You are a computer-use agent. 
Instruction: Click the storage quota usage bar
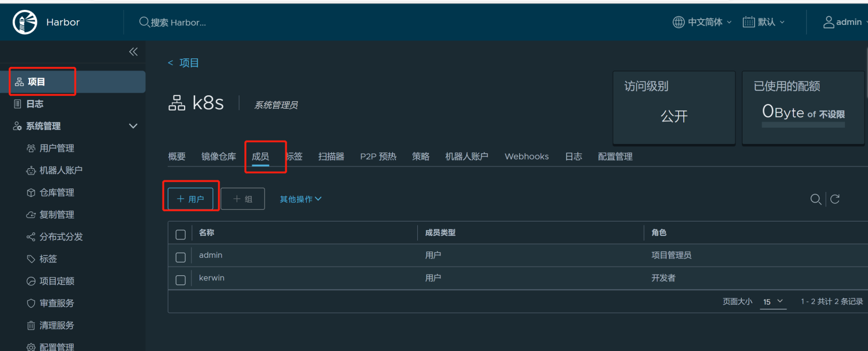803,124
